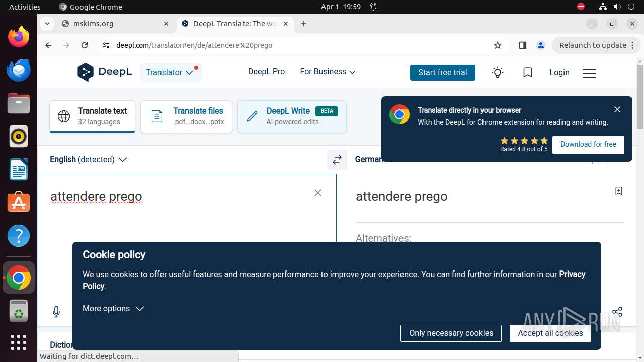Screen dimensions: 644x362
Task: Click Relaunch to update button
Action: 593,45
